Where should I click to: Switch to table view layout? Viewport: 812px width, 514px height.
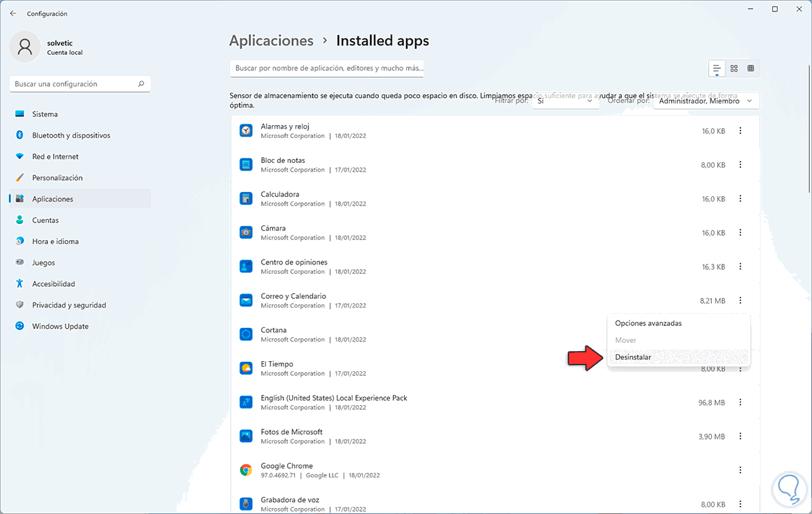pos(751,68)
